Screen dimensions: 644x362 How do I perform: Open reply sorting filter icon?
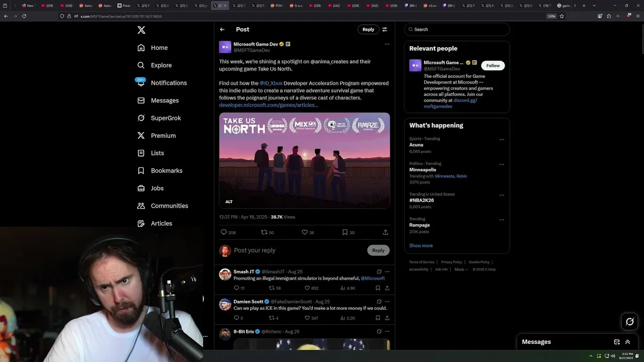point(384,30)
